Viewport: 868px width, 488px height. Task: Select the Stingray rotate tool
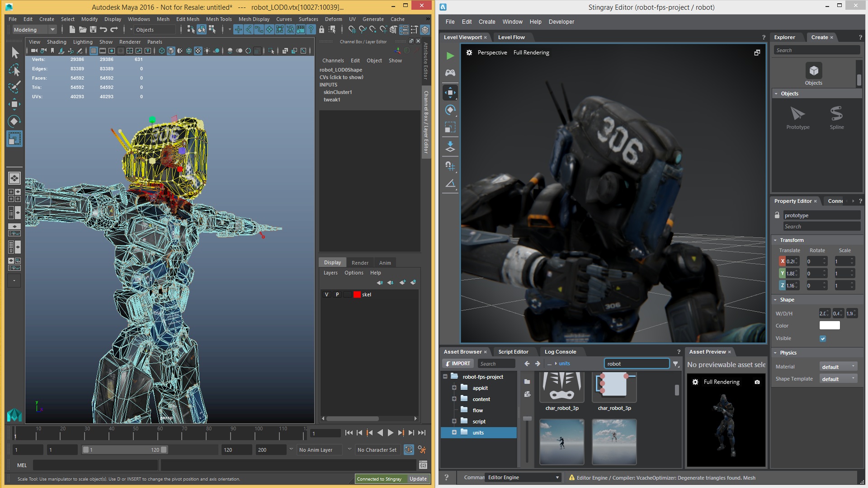tap(450, 110)
